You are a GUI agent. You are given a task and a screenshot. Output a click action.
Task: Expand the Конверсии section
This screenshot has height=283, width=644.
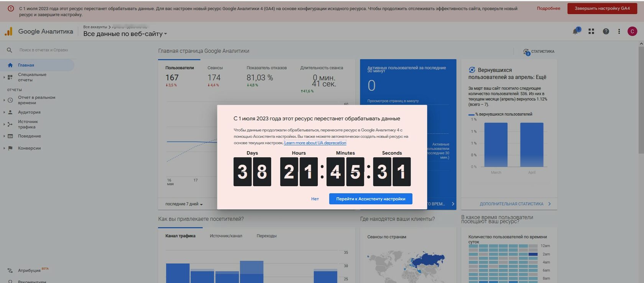[x=4, y=148]
